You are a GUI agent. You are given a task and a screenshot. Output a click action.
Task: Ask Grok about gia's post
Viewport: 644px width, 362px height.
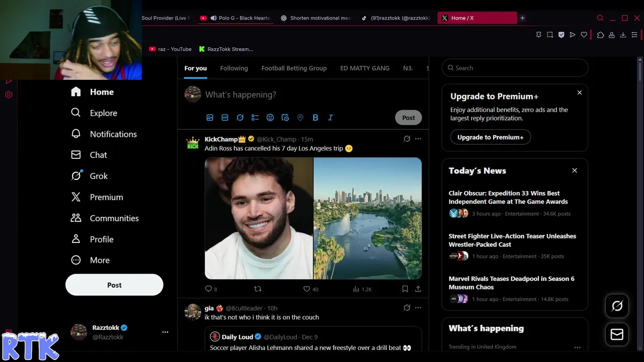407,308
